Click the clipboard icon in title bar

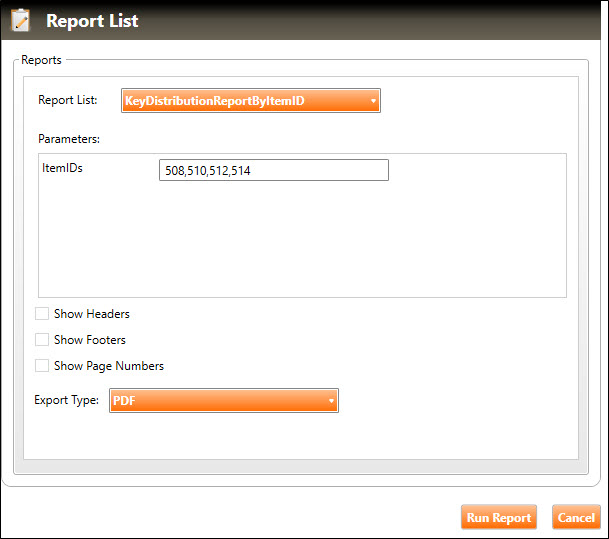[x=21, y=20]
